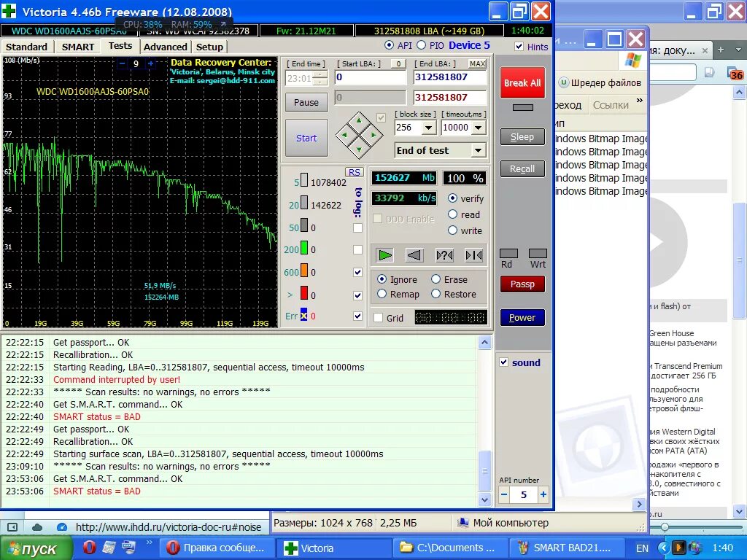Click the orange 600 ms block indicator
The height and width of the screenshot is (560, 747).
(304, 271)
